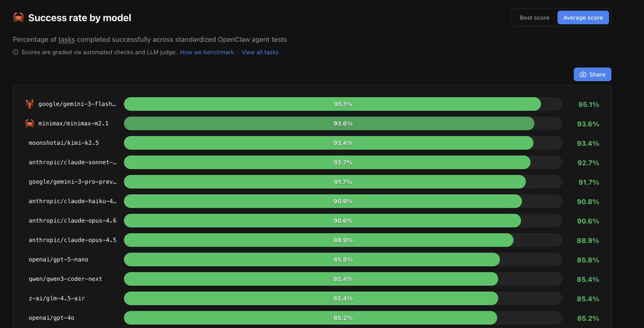The image size is (644, 328).
Task: Click the right-side 90.8% score value
Action: [588, 202]
